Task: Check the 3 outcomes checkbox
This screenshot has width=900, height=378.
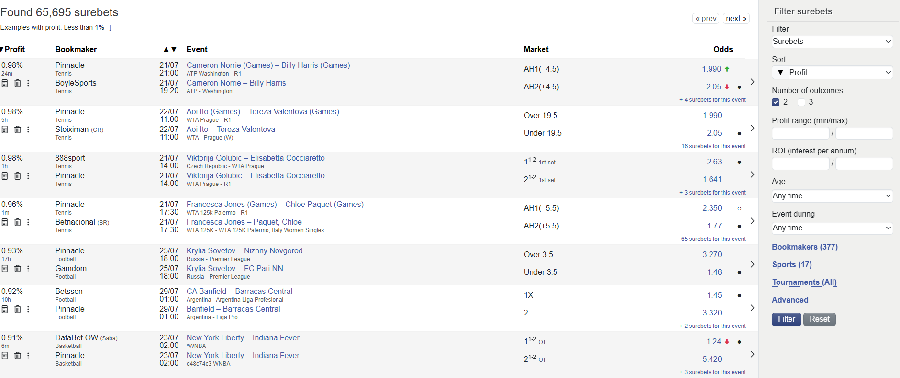Action: 801,102
